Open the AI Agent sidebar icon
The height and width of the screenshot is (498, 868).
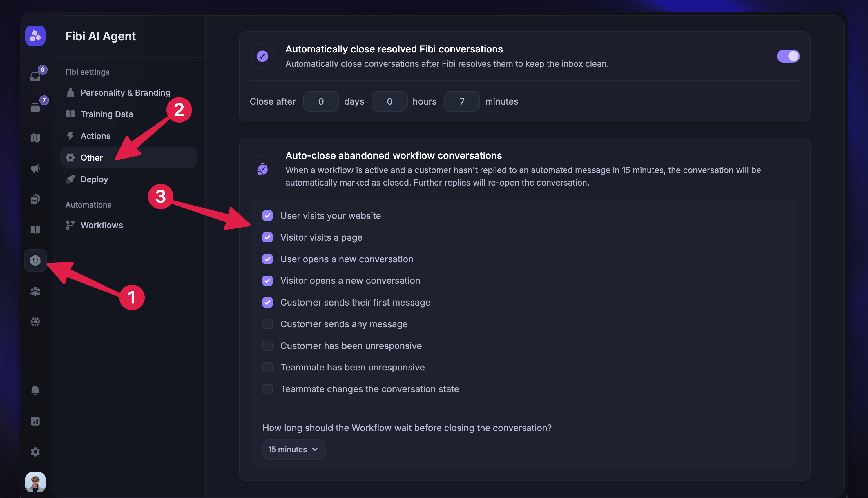point(35,261)
